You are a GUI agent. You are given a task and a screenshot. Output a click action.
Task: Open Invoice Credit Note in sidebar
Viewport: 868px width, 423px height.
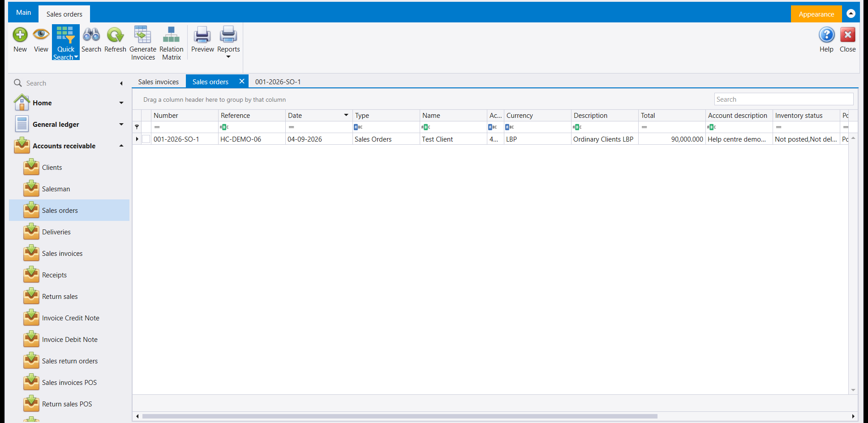[69, 318]
